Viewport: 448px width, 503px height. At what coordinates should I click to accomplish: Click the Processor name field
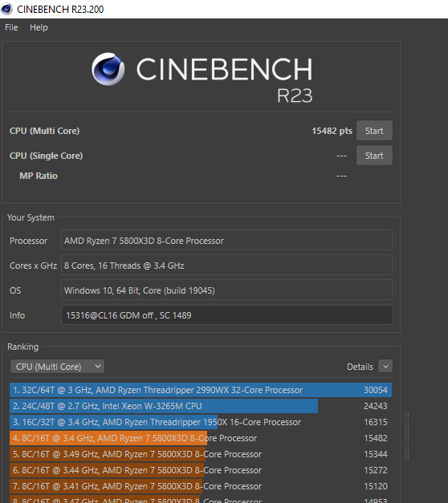(x=226, y=240)
